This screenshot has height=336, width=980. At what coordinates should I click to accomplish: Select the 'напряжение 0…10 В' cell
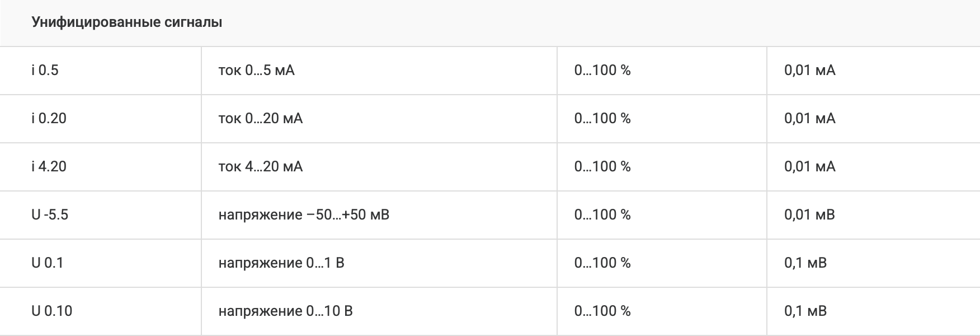[x=285, y=311]
